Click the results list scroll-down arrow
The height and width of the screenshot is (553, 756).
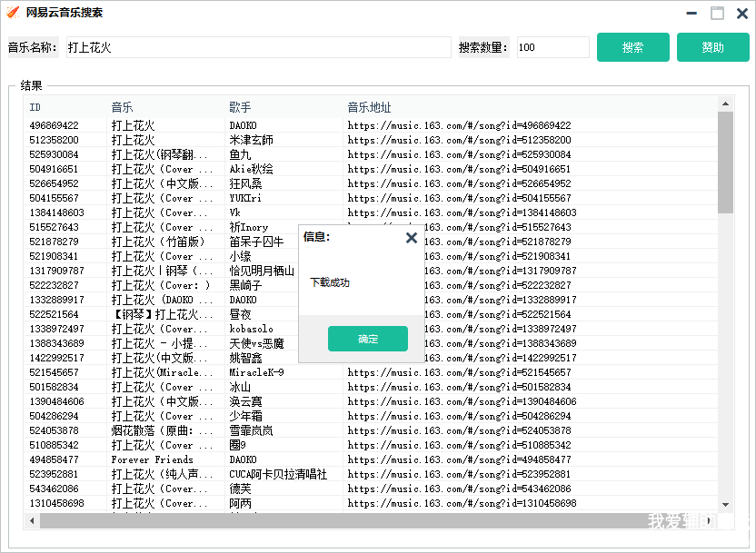725,504
